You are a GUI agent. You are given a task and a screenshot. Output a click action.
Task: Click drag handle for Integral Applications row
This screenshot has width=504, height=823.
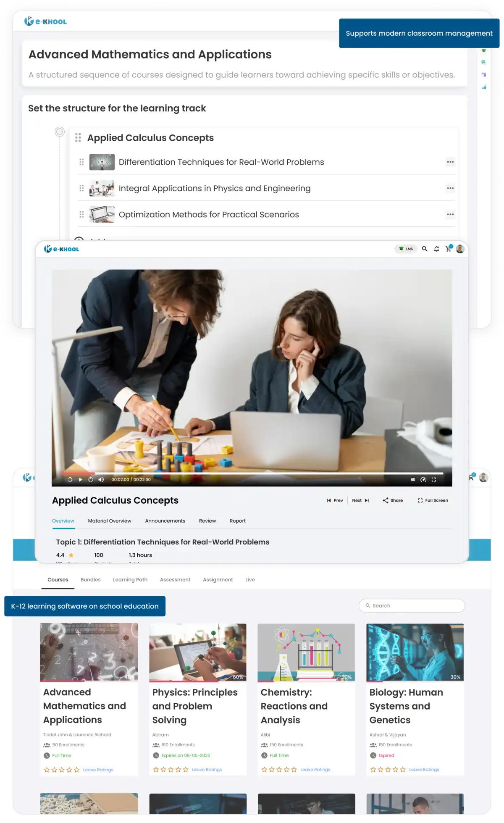[81, 188]
